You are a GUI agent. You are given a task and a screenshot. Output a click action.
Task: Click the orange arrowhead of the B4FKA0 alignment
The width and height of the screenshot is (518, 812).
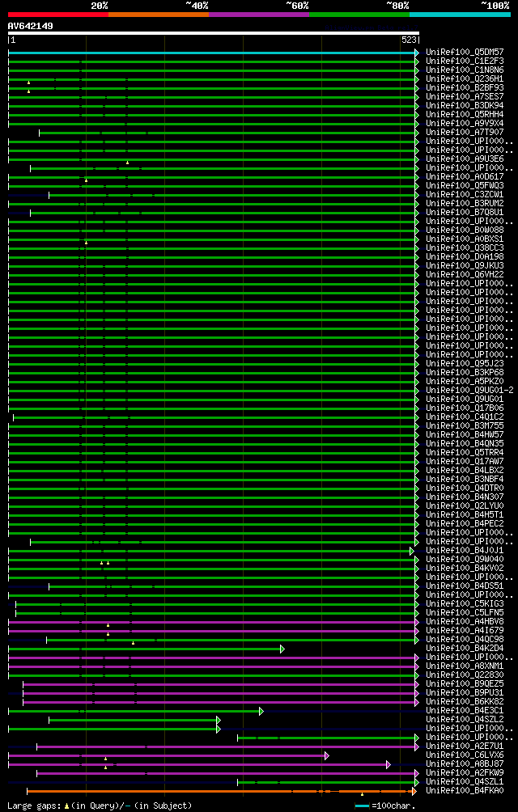tap(414, 791)
